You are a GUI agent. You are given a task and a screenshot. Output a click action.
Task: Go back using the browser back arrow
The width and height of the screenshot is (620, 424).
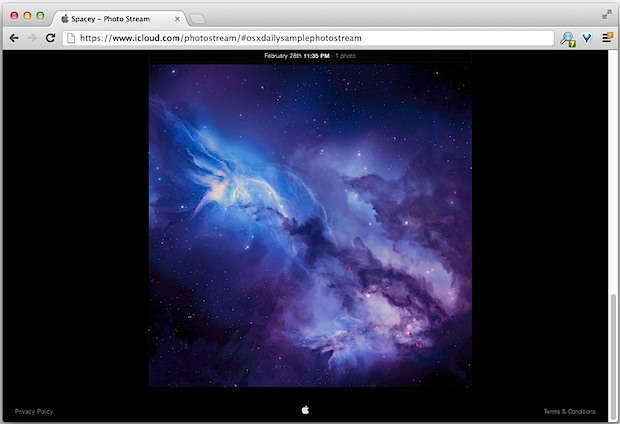point(14,38)
